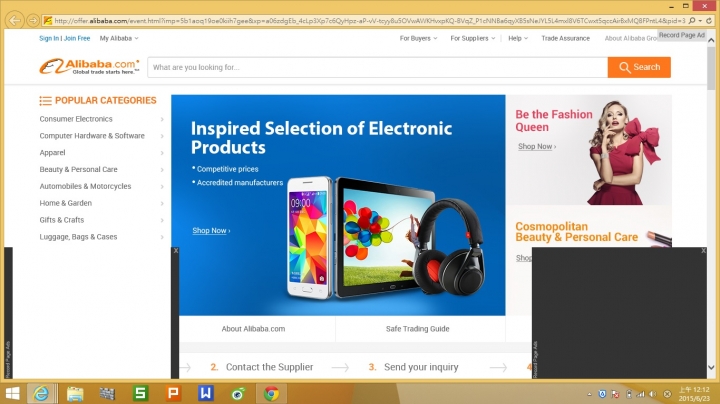
Task: Open Windows Start button
Action: [x=12, y=393]
